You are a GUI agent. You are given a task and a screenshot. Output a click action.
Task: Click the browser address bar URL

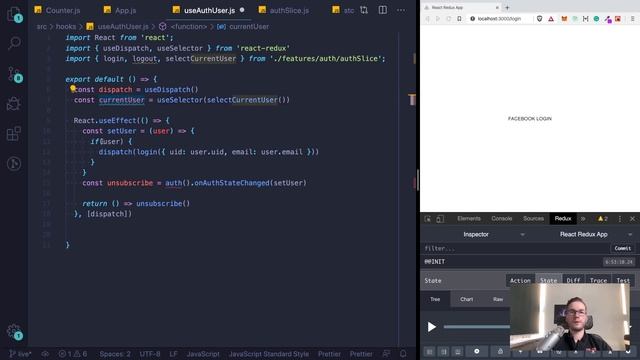pos(499,19)
